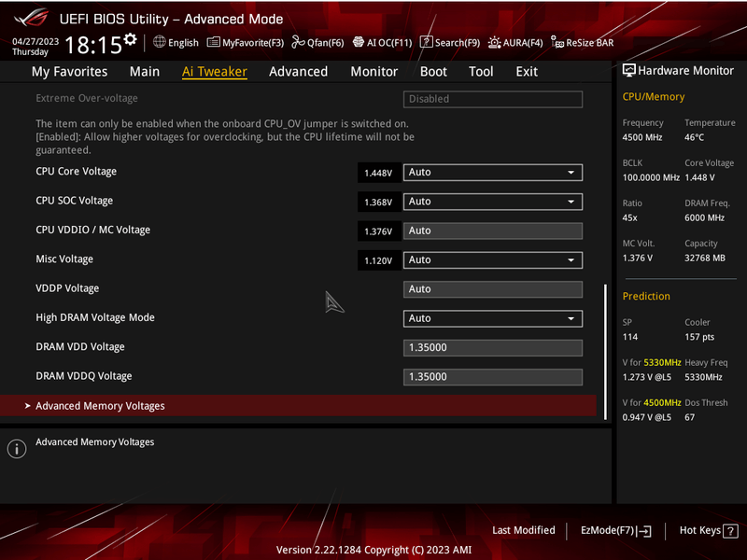Click the 157 pts cooler score
The image size is (747, 560).
point(699,337)
